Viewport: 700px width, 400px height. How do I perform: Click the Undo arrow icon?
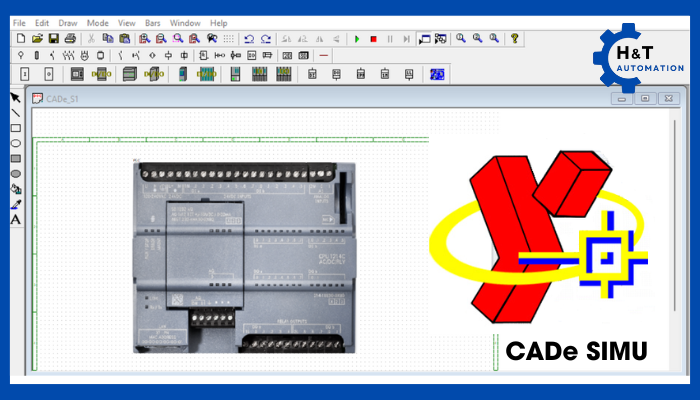249,38
